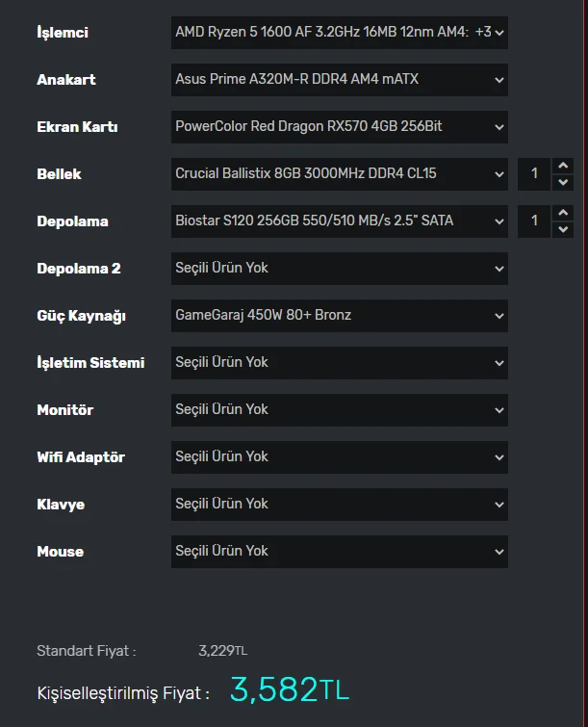The image size is (588, 727).
Task: Open the İşletim Sistemi dropdown
Action: [x=339, y=363]
